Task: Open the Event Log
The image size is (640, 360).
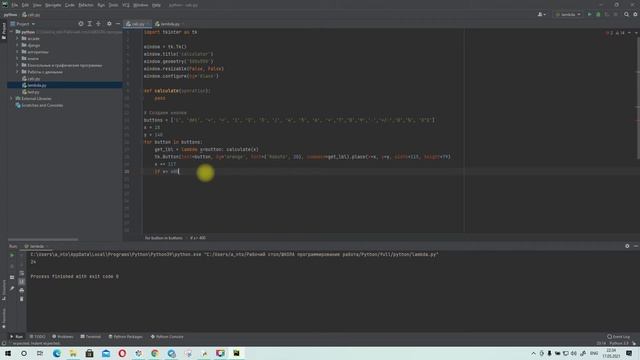Action: 618,337
